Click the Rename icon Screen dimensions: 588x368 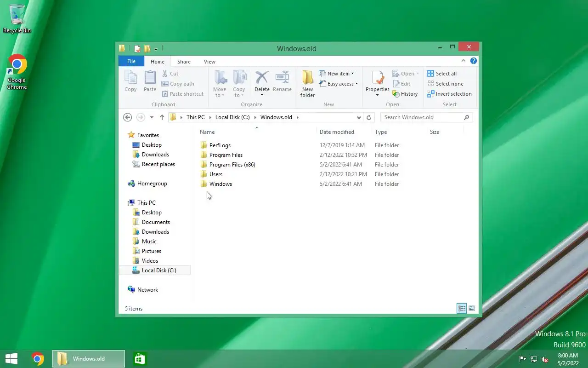coord(282,77)
